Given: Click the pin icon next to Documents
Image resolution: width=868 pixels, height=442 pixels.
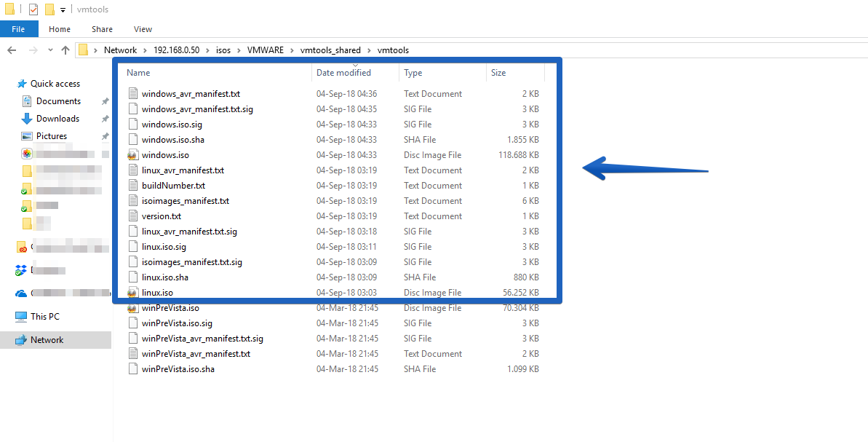Looking at the screenshot, I should click(x=105, y=101).
